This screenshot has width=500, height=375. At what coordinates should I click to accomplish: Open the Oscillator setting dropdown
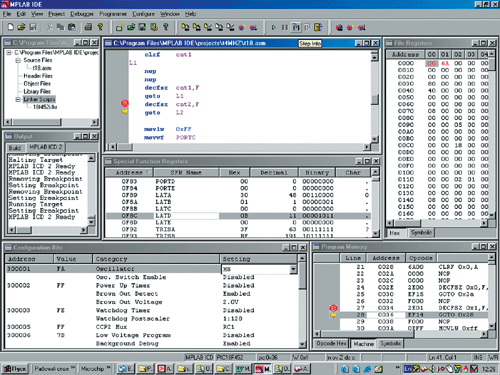tap(293, 269)
